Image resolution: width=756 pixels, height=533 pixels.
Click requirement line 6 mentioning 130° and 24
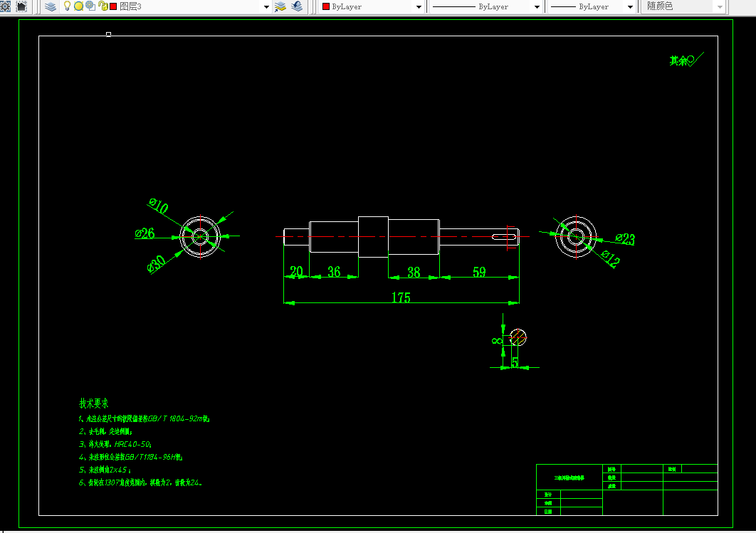point(140,482)
